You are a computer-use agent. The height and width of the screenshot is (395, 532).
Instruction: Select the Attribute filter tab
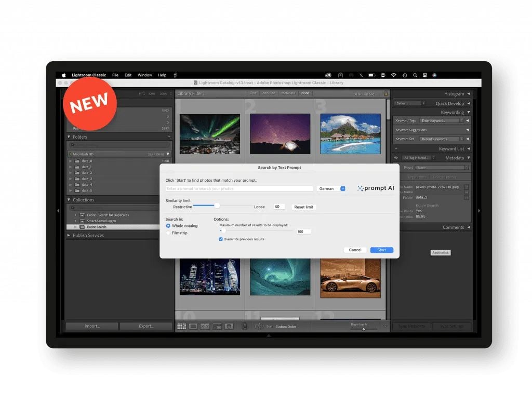(x=269, y=93)
